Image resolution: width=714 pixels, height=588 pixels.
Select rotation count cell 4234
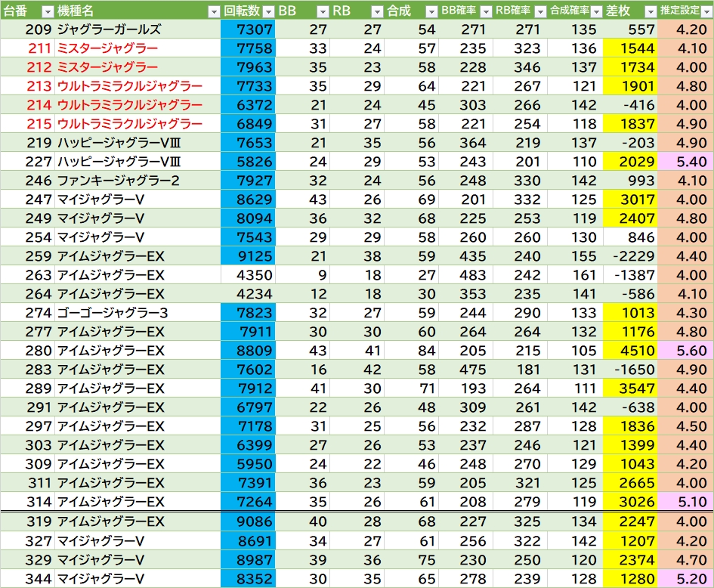pos(248,294)
